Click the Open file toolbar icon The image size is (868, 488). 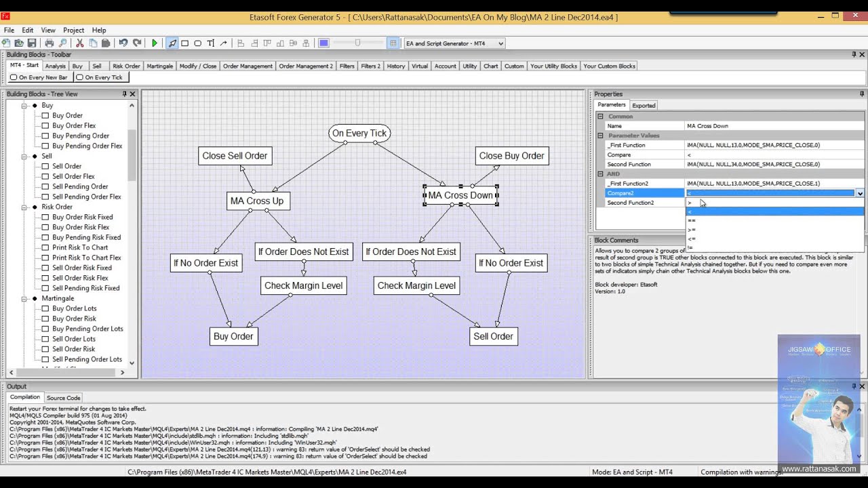19,43
